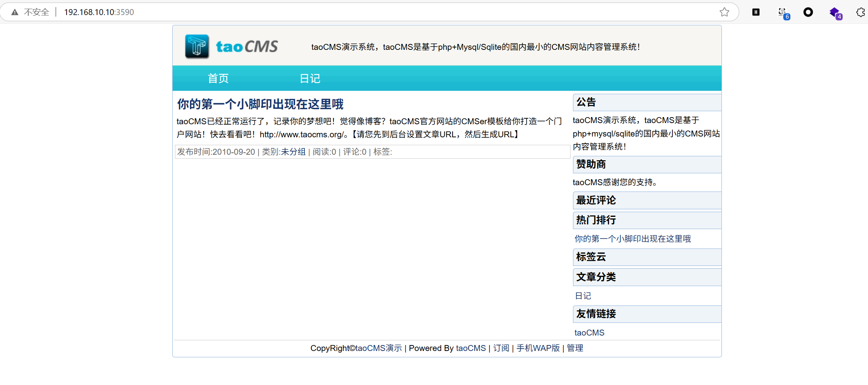This screenshot has width=868, height=385.
Task: Click footer Powered By taoCMS link
Action: click(x=471, y=348)
